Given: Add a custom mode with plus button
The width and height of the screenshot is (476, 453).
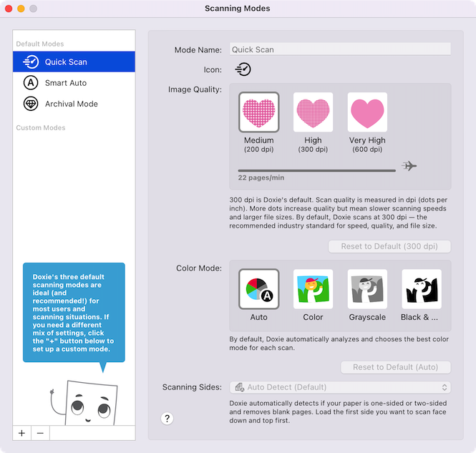Looking at the screenshot, I should 22,433.
